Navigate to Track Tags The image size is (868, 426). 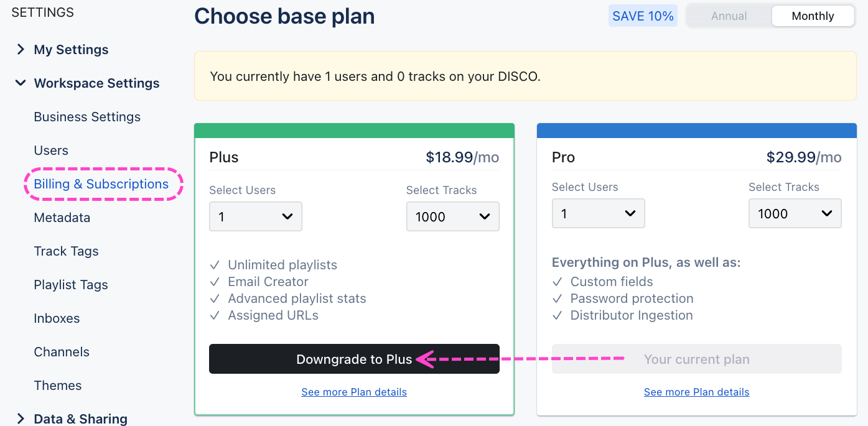(x=67, y=251)
